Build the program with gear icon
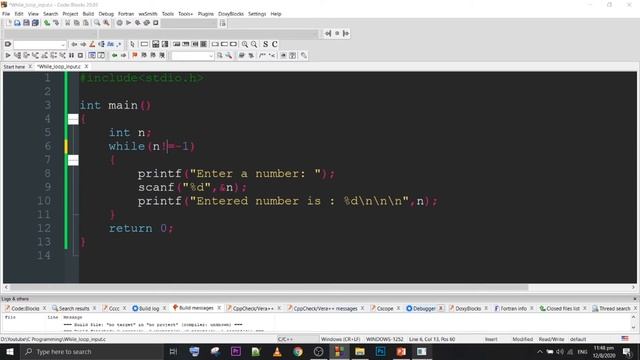 119,23
